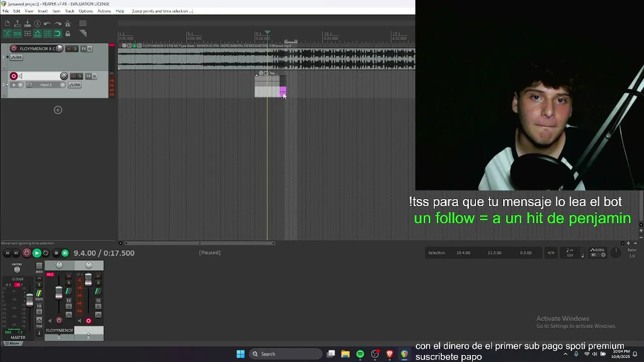Open FX for the FLOYYMENOR track
The width and height of the screenshot is (644, 362).
point(84,49)
